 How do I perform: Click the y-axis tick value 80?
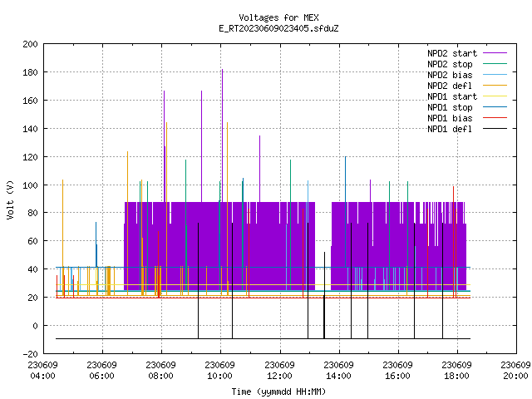(x=32, y=213)
